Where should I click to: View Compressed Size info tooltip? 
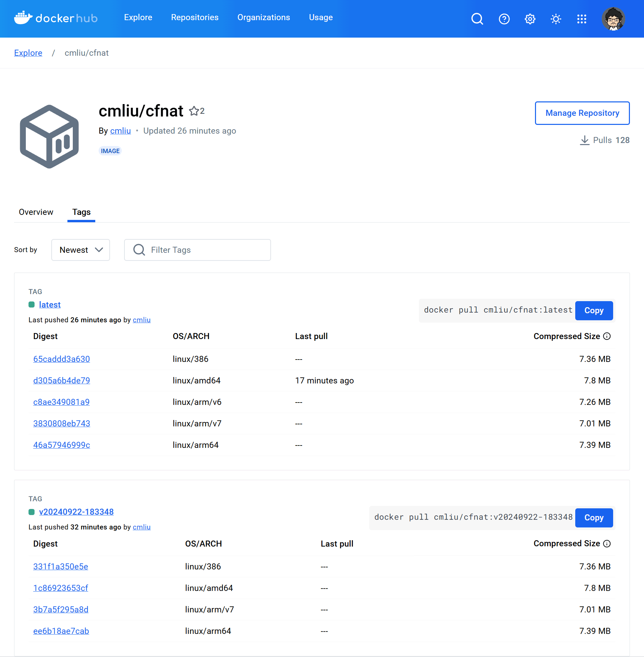(607, 336)
